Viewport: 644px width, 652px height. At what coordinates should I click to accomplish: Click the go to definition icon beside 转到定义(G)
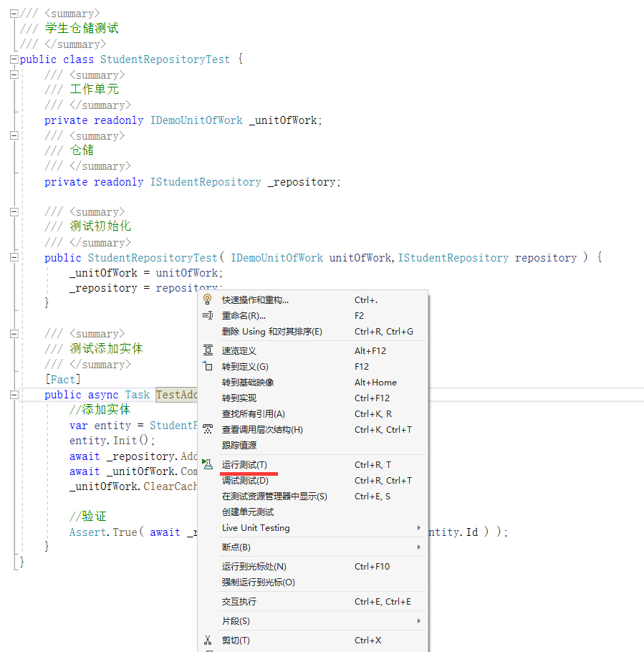click(208, 366)
